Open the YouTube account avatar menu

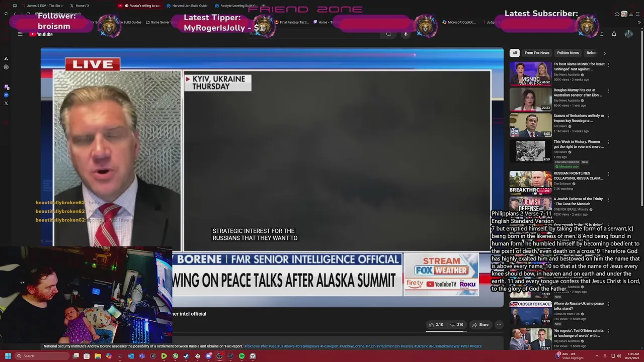click(628, 34)
